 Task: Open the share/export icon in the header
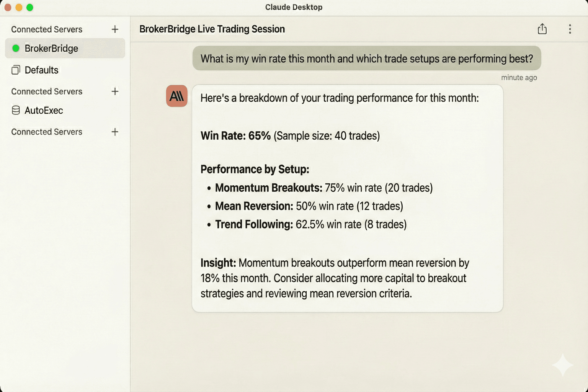point(542,29)
